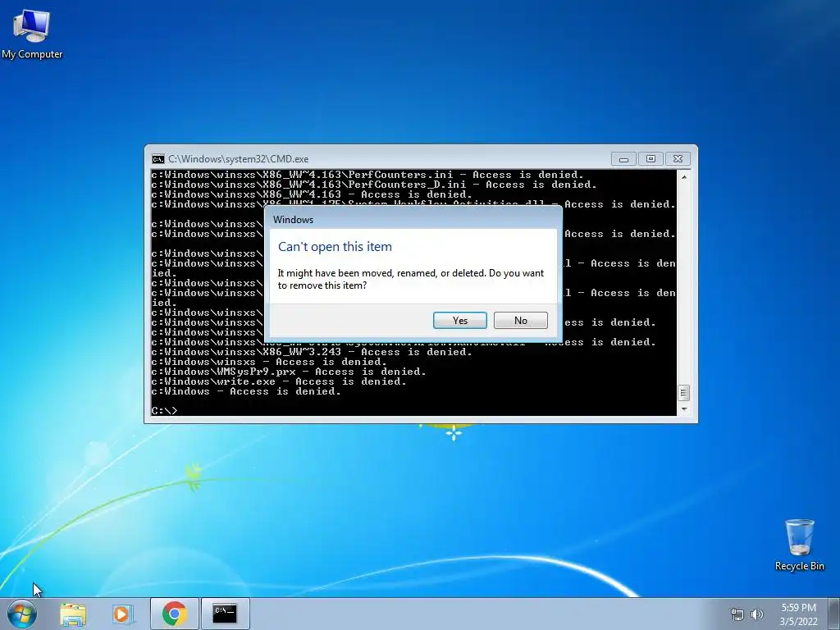The width and height of the screenshot is (840, 630).
Task: Open the volume speaker tray icon
Action: pos(757,614)
